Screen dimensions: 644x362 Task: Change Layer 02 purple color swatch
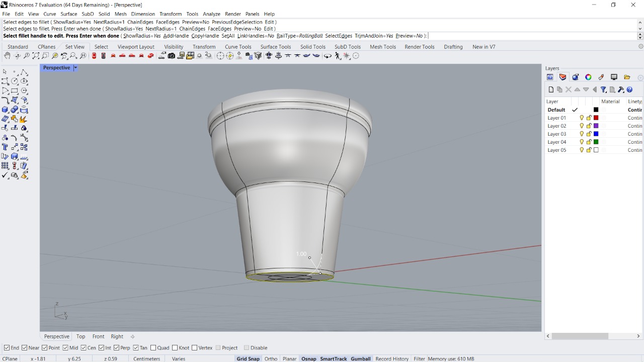(596, 126)
